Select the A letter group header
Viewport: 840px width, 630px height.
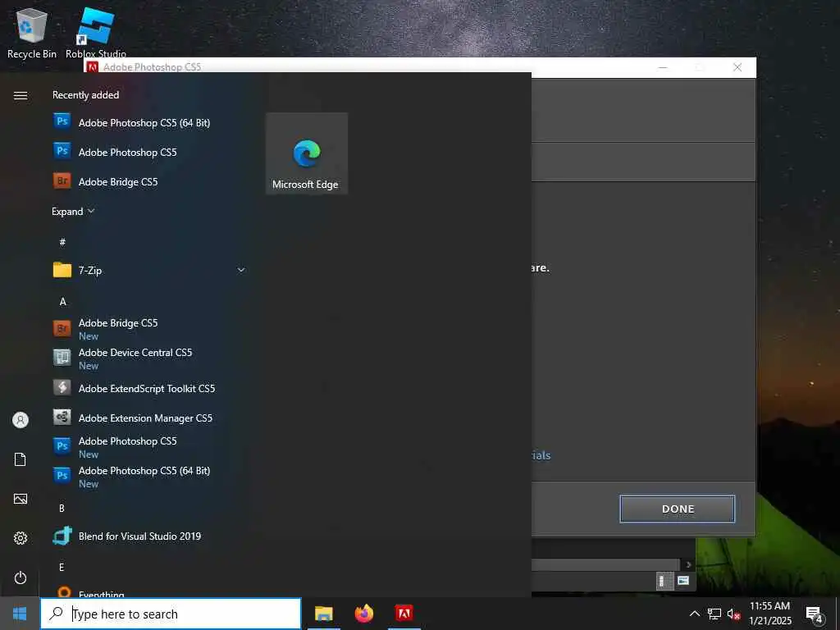62,302
